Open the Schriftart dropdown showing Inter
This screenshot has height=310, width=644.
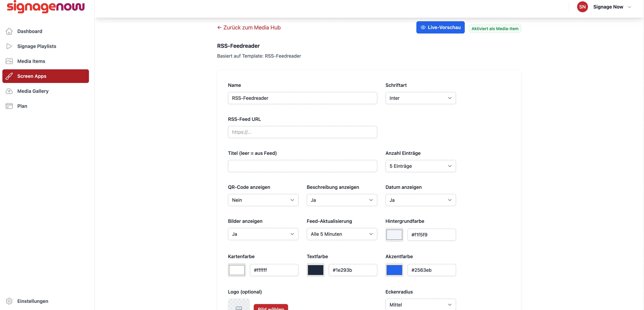(420, 98)
